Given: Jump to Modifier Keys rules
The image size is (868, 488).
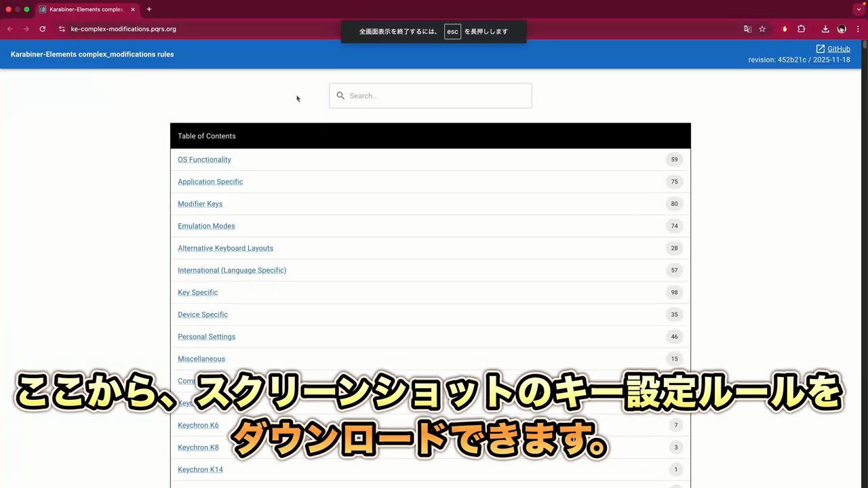Looking at the screenshot, I should [200, 204].
